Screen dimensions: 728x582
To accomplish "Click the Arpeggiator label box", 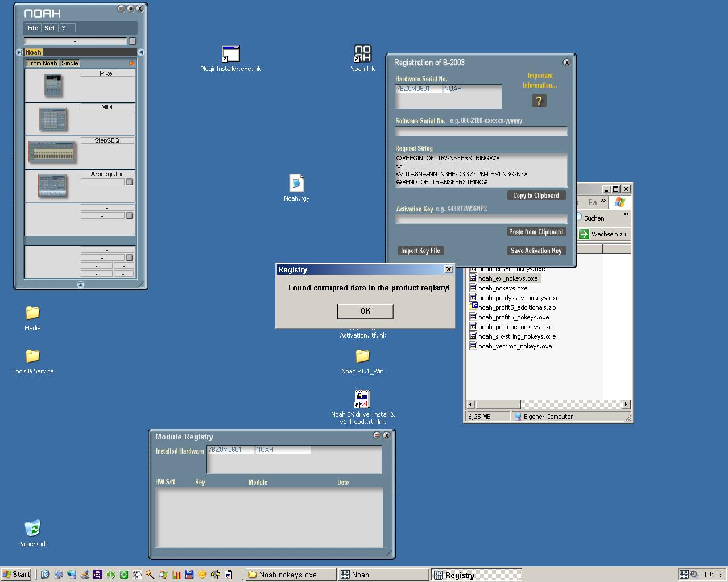I will click(x=107, y=174).
